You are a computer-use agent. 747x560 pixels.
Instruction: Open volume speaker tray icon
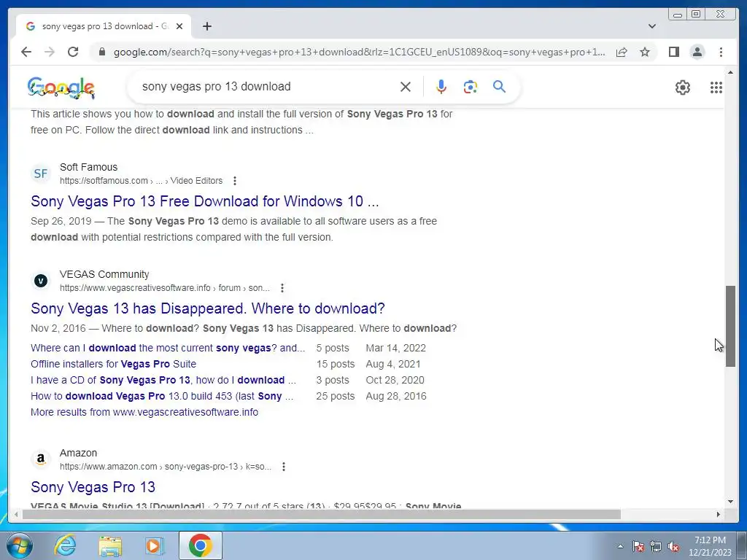click(x=673, y=546)
